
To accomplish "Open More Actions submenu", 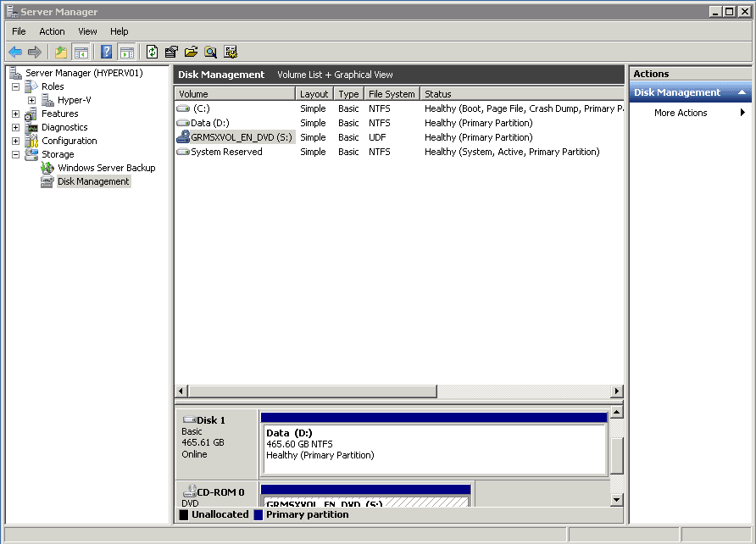I will 681,113.
